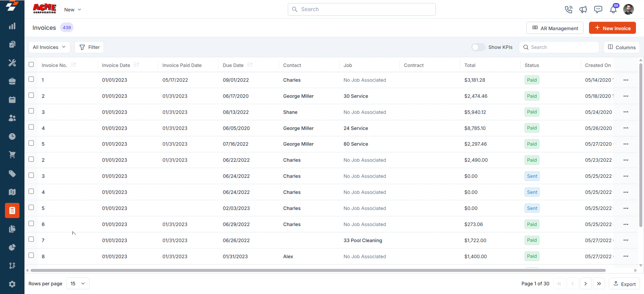Sort by Invoice Date column icon

tap(136, 65)
